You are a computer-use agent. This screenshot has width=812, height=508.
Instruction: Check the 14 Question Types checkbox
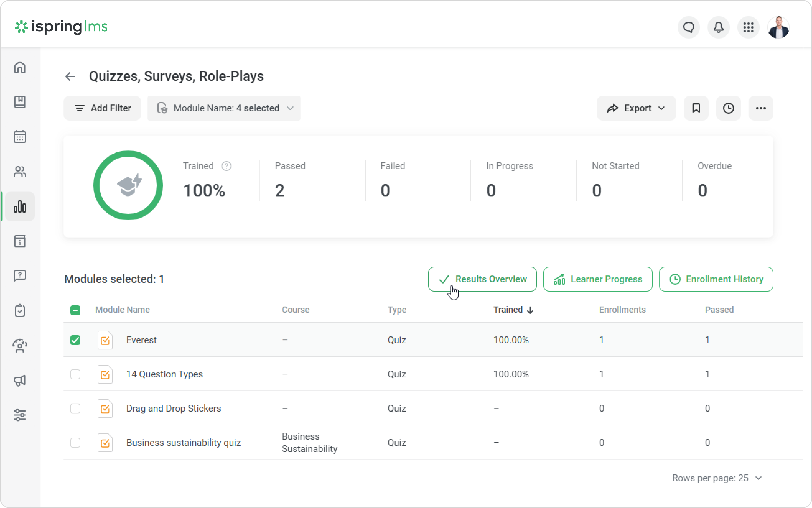coord(75,374)
